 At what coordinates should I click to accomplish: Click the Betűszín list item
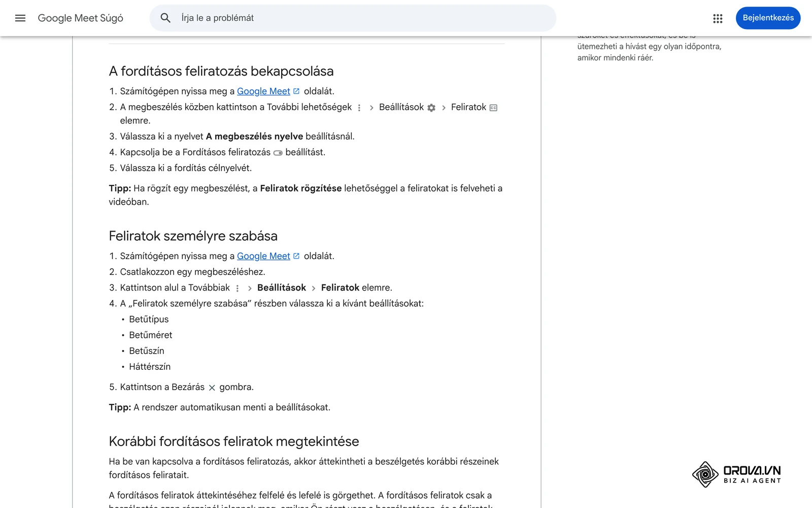147,351
